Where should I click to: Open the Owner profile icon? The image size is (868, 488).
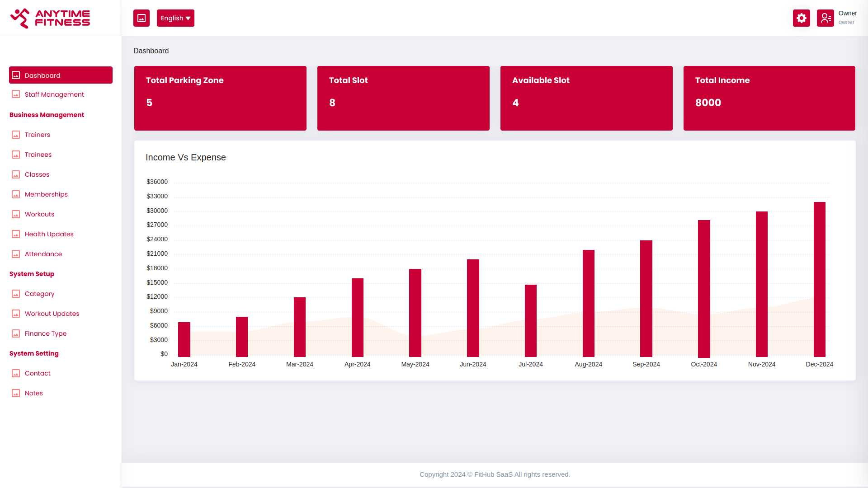click(x=825, y=18)
